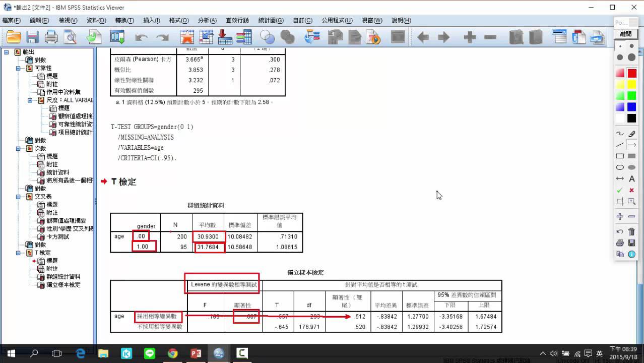Select the largest pen size dot
Image resolution: width=644 pixels, height=363 pixels.
coord(632,57)
